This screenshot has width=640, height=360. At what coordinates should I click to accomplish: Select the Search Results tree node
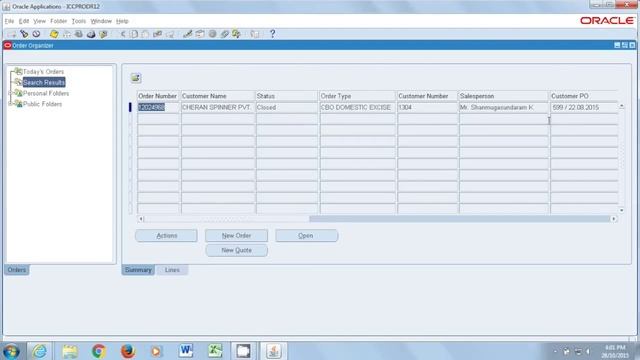[44, 82]
